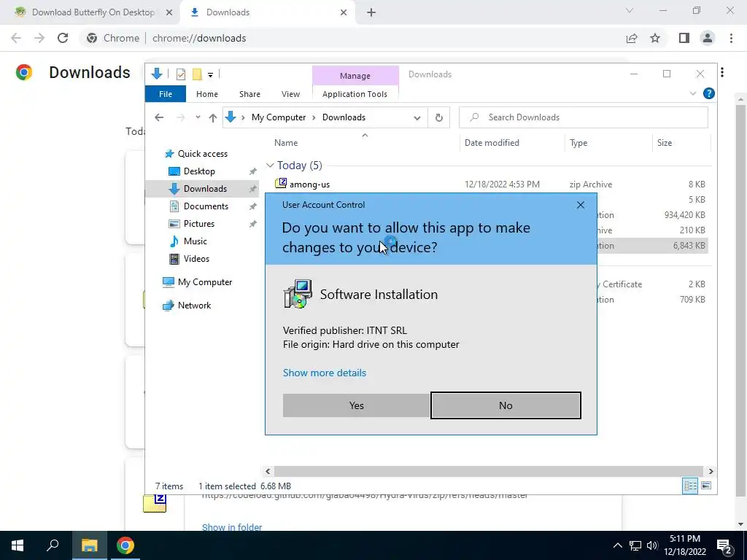
Task: Toggle Chrome side panel icon
Action: [x=684, y=38]
